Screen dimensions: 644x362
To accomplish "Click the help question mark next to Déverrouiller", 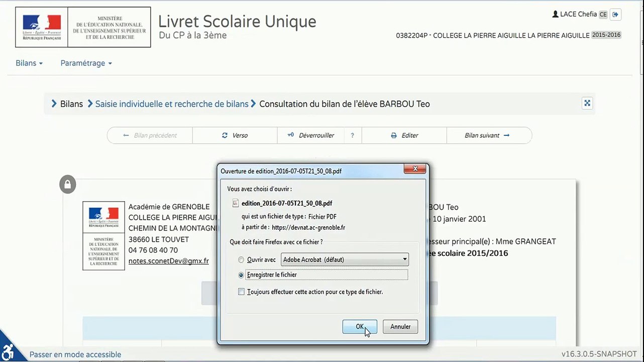I will [353, 135].
